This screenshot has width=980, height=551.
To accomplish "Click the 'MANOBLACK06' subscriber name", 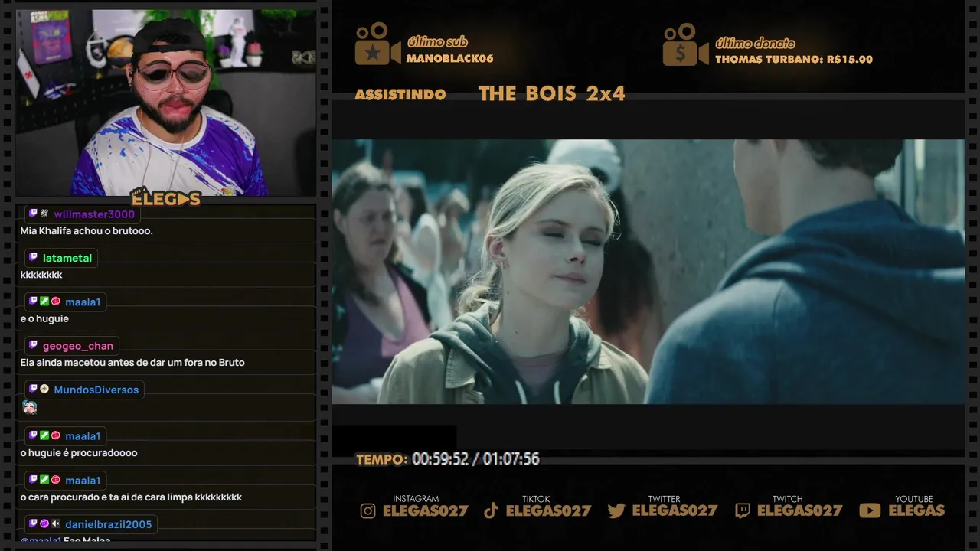I will tap(449, 59).
